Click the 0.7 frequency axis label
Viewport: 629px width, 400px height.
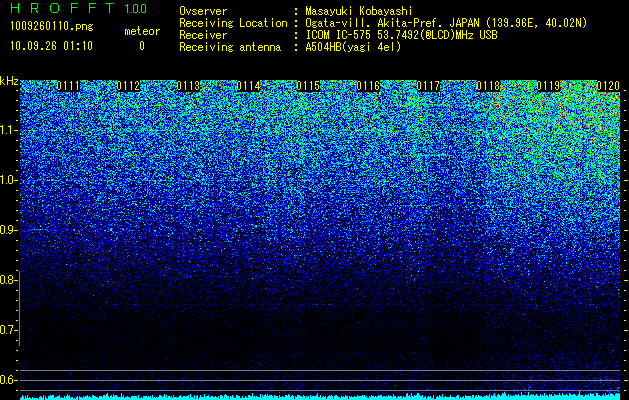[x=9, y=330]
